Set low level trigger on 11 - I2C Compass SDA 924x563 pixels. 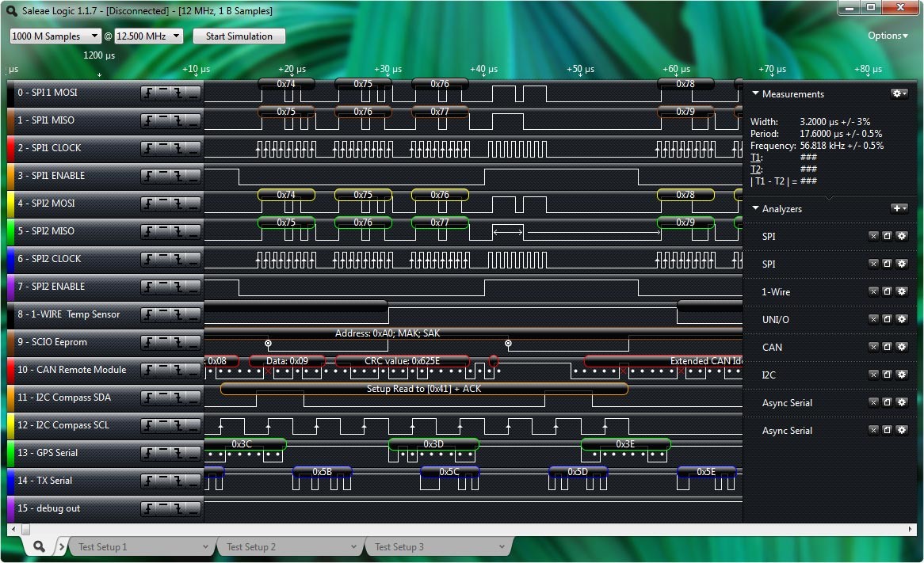193,398
